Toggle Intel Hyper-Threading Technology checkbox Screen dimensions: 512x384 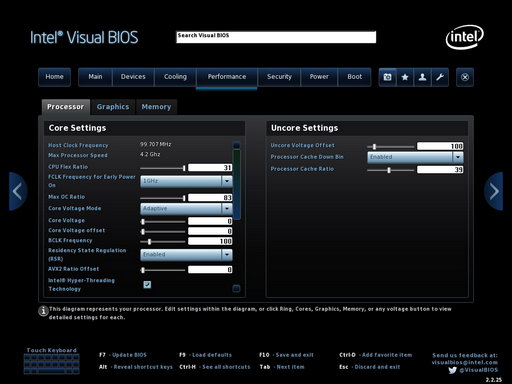[x=147, y=284]
